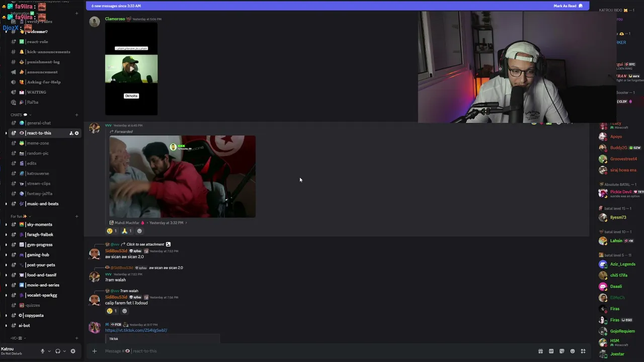Add reaction to 'calip farem fet l 7odoud' message
Image resolution: width=644 pixels, height=362 pixels.
[x=125, y=311]
